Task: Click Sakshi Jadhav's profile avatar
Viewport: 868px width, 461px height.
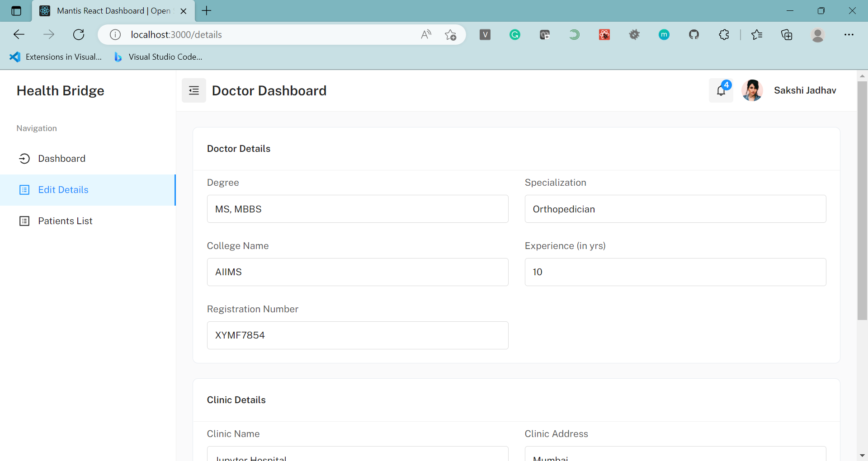Action: 752,90
